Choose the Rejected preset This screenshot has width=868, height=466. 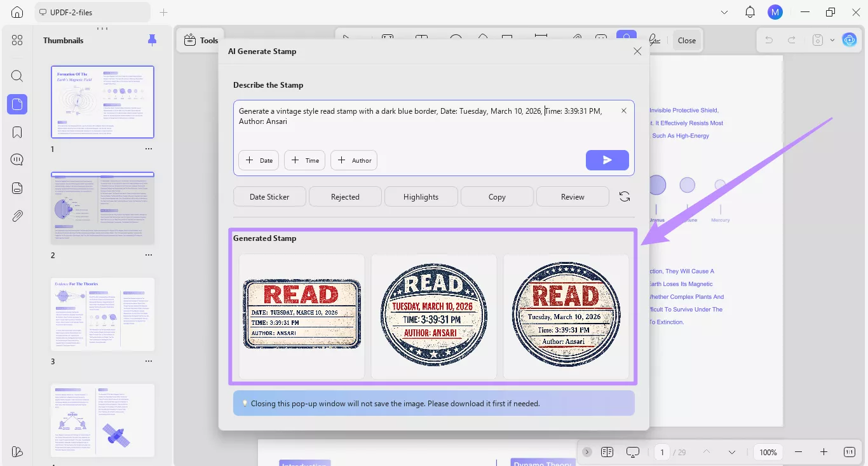click(x=345, y=196)
